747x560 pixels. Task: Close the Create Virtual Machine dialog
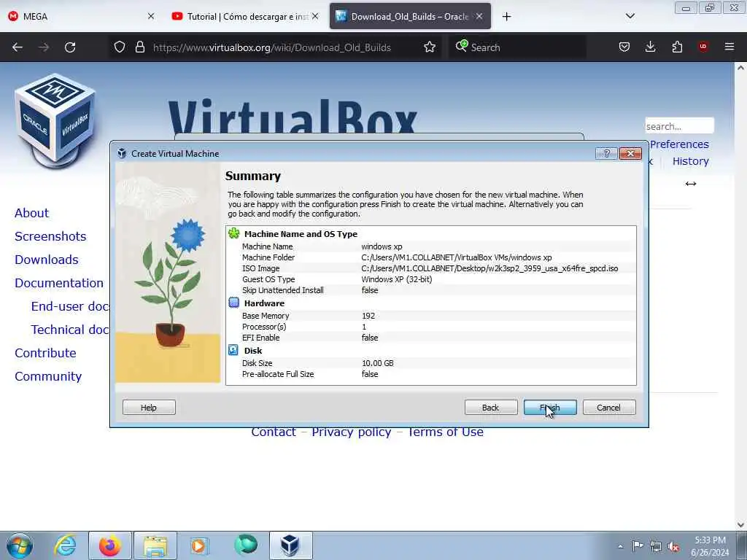click(x=630, y=153)
